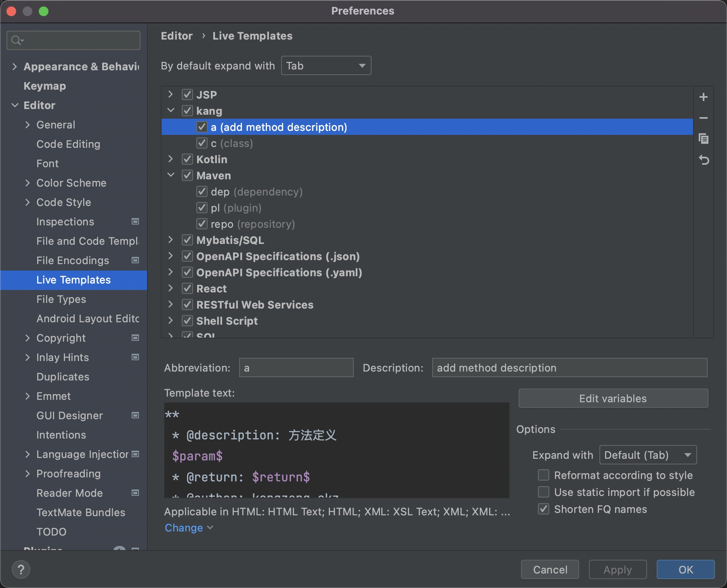Uncheck the 'a (add method description)' template

pos(202,127)
